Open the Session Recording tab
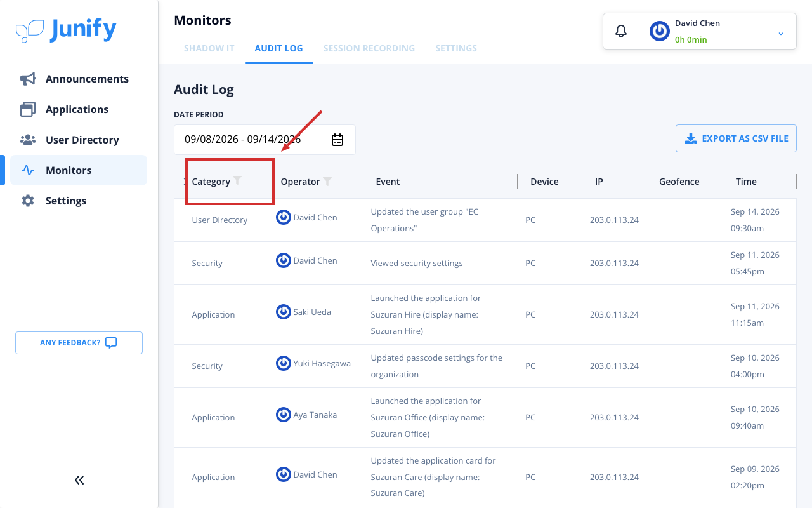This screenshot has height=508, width=812. [x=369, y=48]
